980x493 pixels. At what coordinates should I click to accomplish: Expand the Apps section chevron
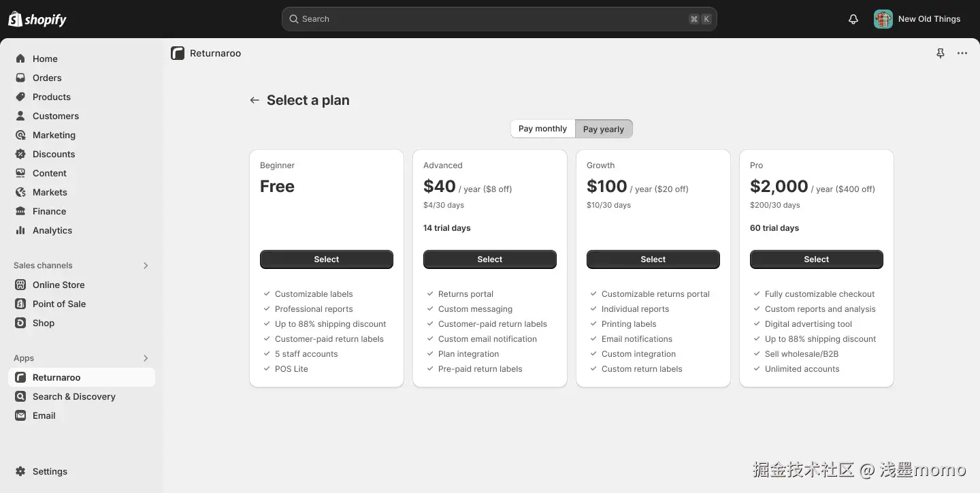point(146,358)
